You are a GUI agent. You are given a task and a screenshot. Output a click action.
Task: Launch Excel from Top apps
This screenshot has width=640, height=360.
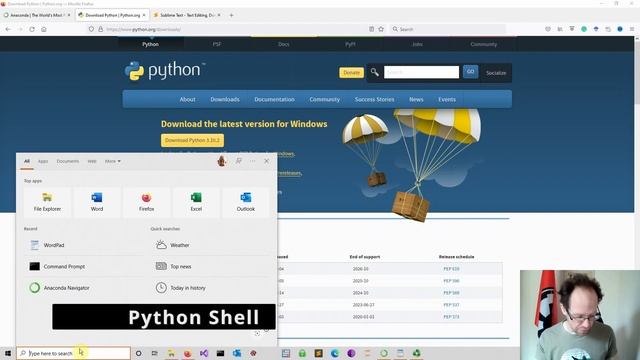[x=196, y=202]
